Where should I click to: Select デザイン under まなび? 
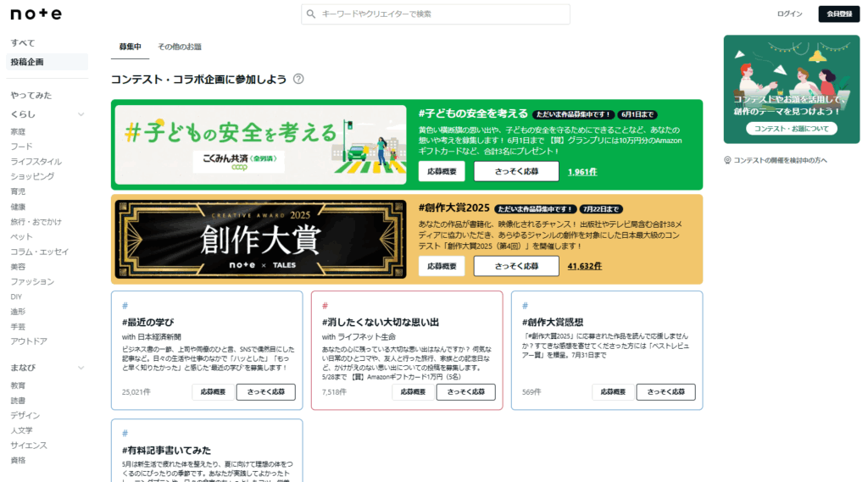tap(25, 416)
